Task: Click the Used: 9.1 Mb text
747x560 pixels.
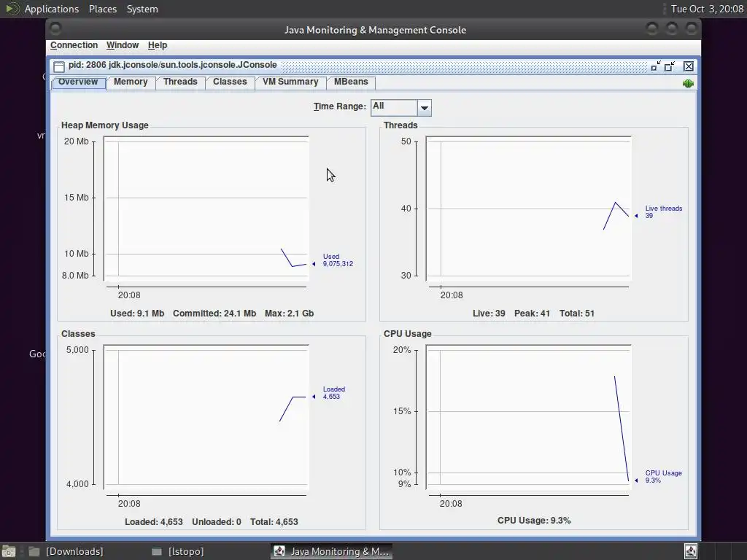Action: [x=137, y=314]
